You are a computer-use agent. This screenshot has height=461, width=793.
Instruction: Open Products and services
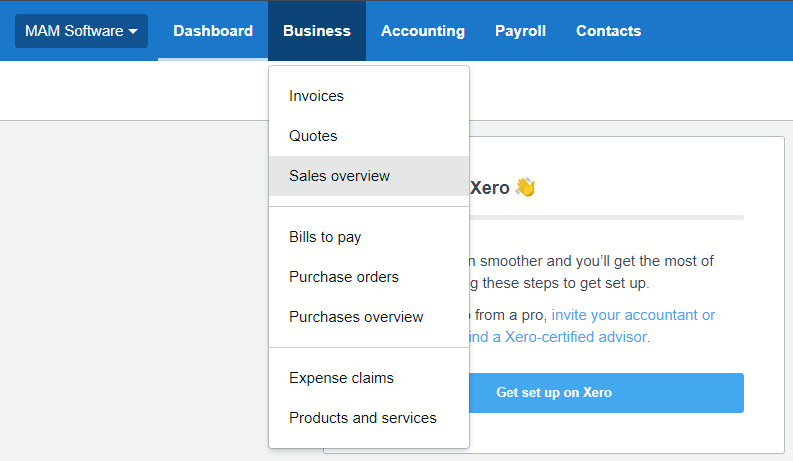[x=362, y=418]
